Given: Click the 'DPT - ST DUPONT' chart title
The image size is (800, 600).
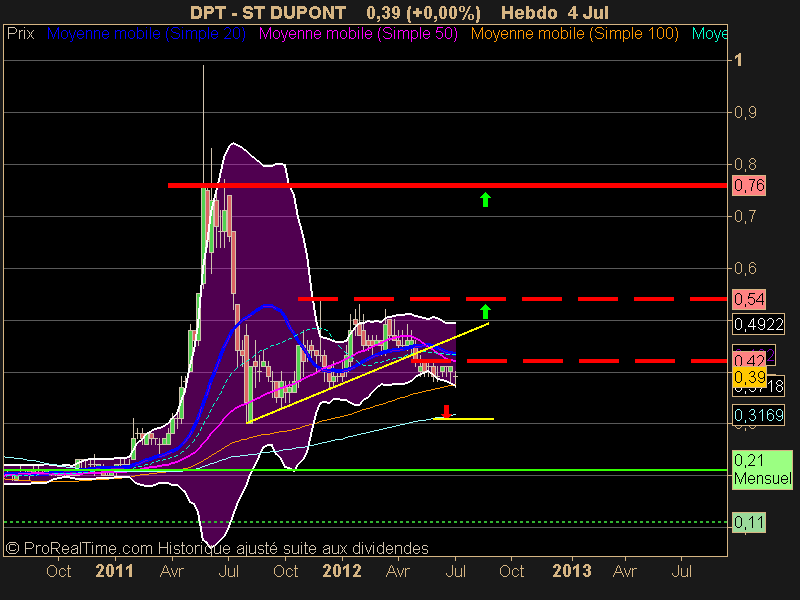Looking at the screenshot, I should click(x=268, y=12).
